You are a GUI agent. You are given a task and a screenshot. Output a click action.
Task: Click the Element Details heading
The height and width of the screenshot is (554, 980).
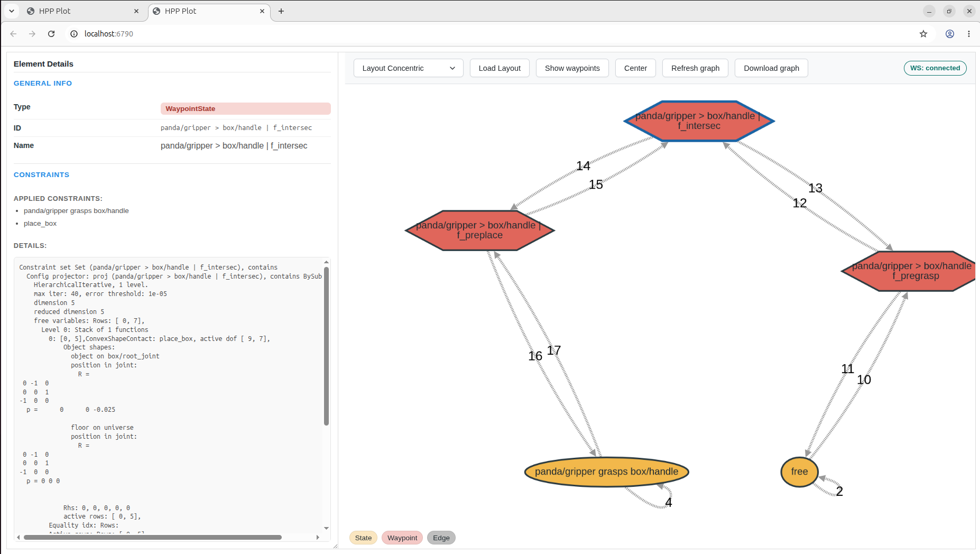tap(43, 64)
